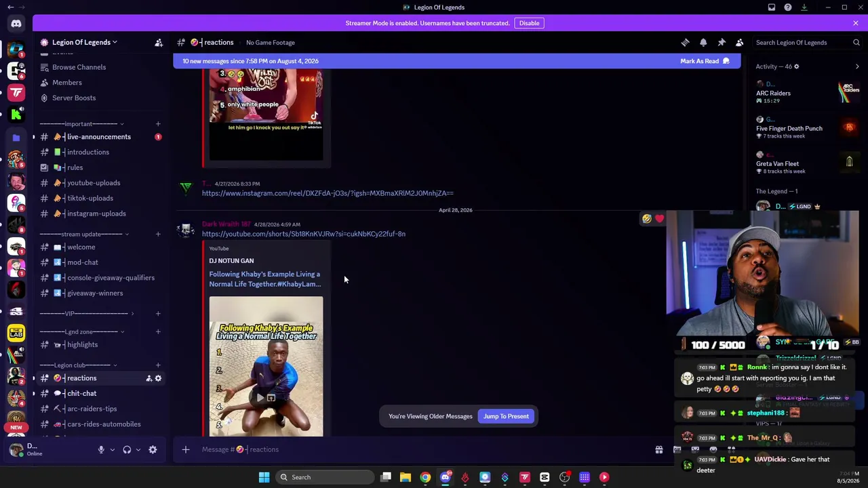The image size is (868, 488).
Task: Click Jump To Present button
Action: coord(506,416)
